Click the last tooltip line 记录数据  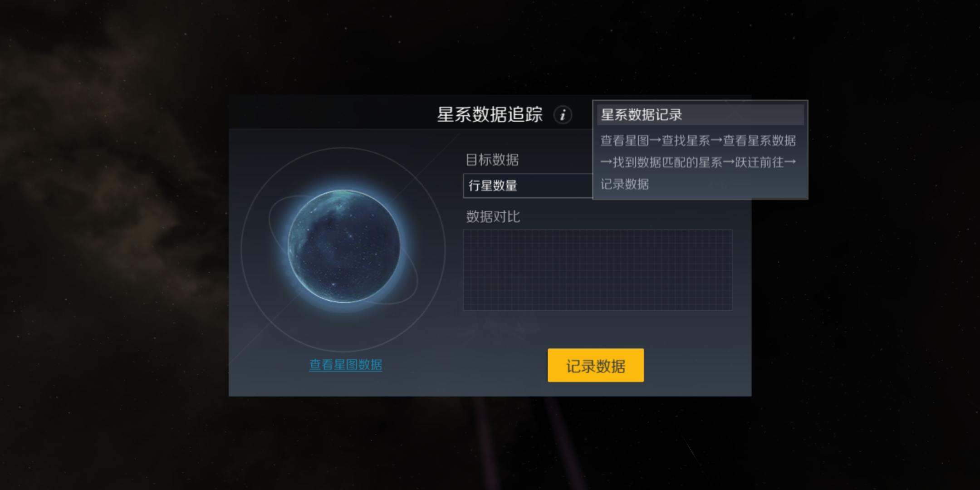[x=625, y=184]
